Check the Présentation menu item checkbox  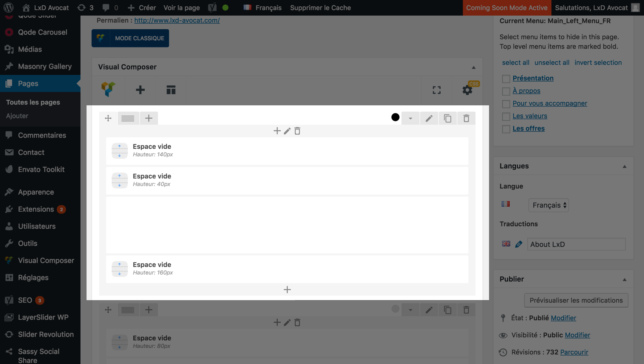(506, 79)
